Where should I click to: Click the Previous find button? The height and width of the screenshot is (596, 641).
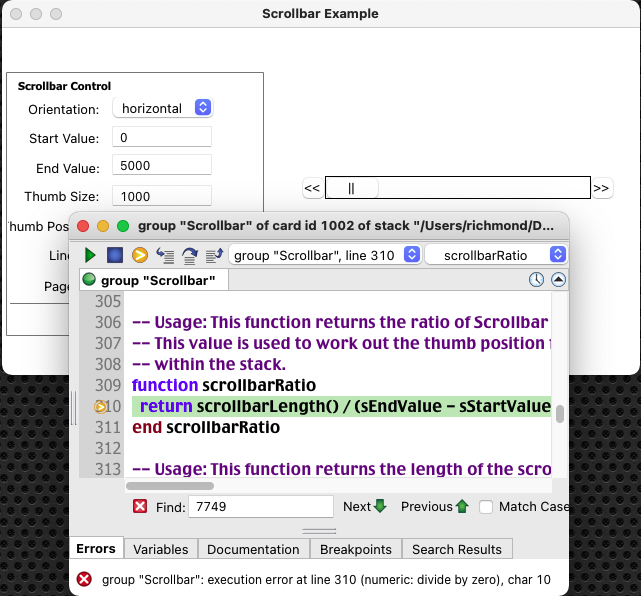(x=434, y=507)
